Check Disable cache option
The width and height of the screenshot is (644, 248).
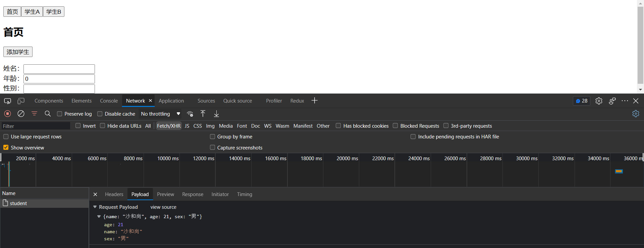click(x=100, y=114)
